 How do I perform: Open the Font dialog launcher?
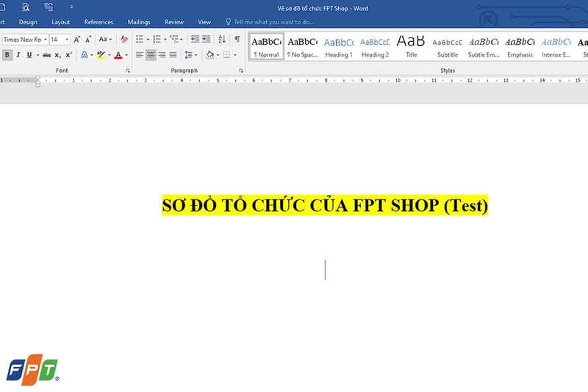point(128,71)
